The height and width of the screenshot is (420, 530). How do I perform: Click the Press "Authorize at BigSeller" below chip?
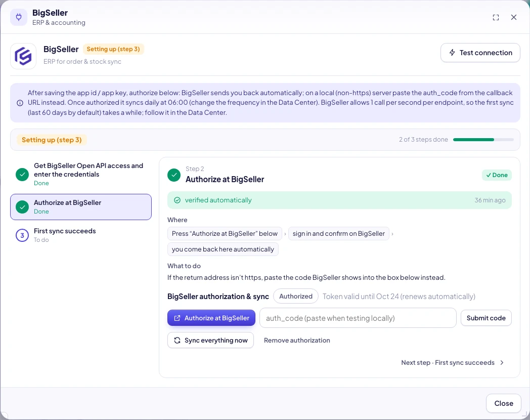click(x=225, y=234)
